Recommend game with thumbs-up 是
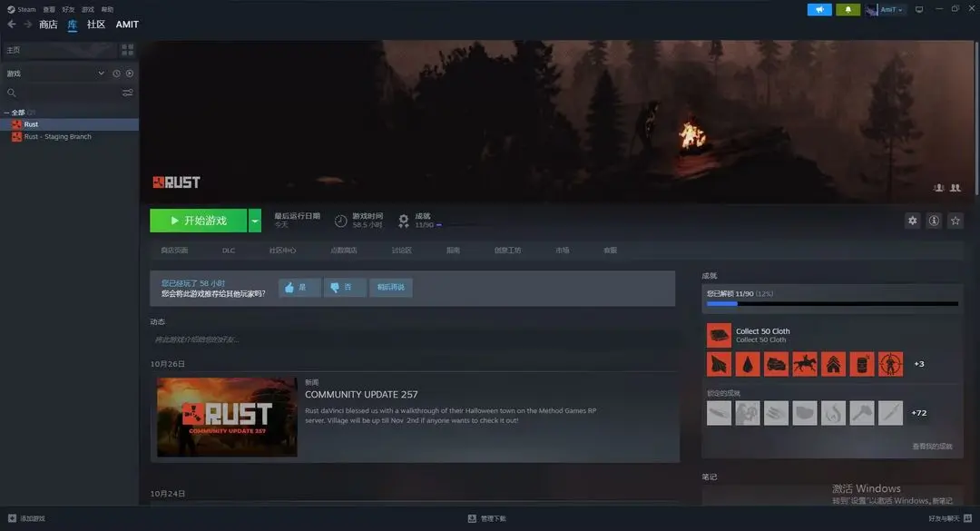Screen dimensions: 980x531 pyautogui.click(x=299, y=288)
